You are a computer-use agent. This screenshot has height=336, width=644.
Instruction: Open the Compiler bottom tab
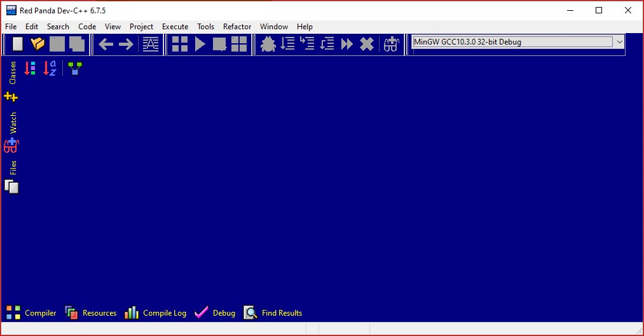click(31, 313)
